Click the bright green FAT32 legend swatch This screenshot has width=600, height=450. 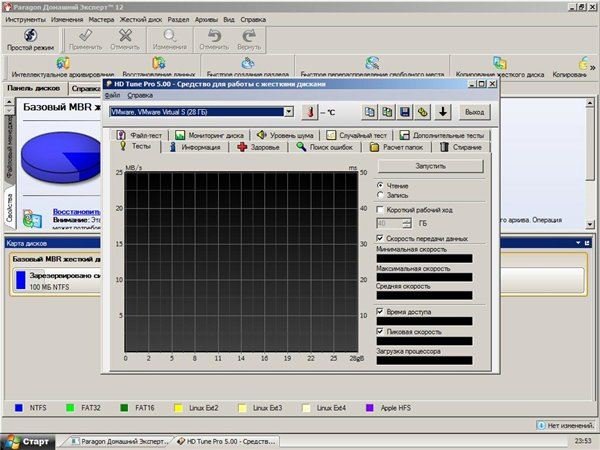coord(70,408)
